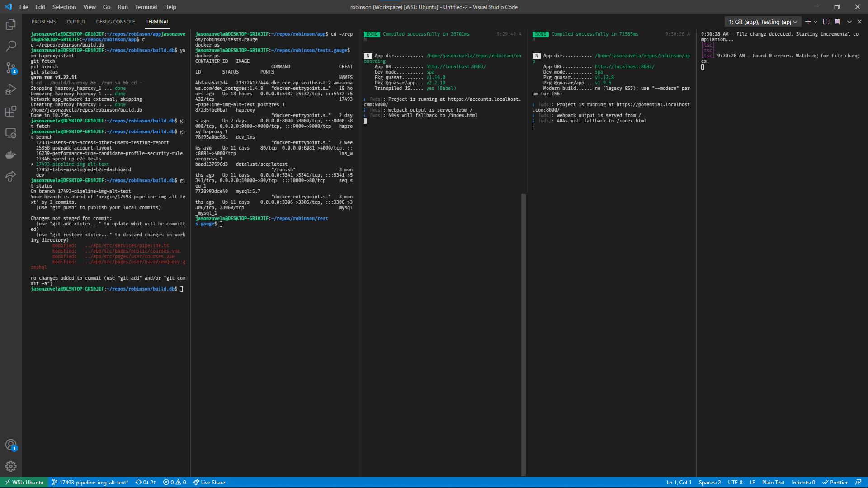This screenshot has height=488, width=868.
Task: Collapse the panel with chevron down
Action: tap(849, 22)
